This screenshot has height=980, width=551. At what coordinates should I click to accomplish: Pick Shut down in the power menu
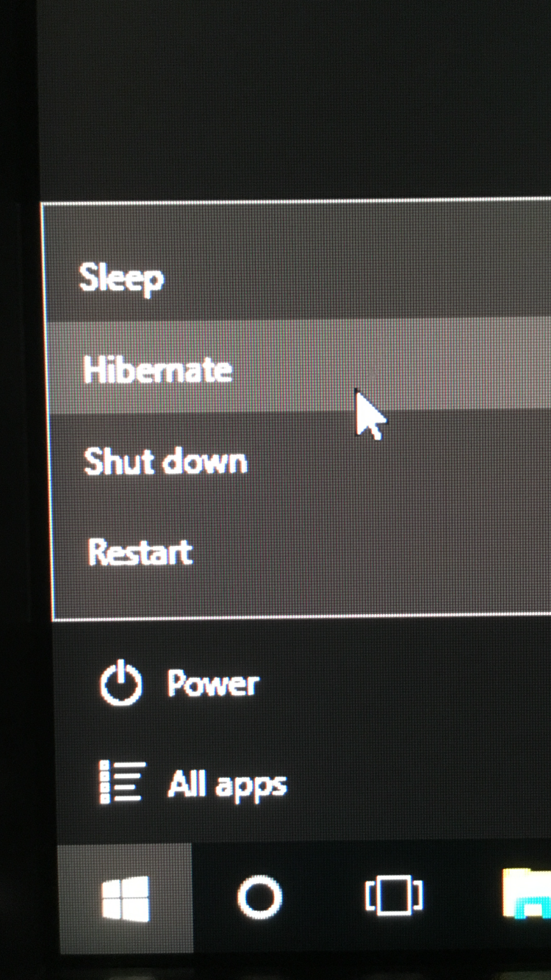click(x=300, y=460)
